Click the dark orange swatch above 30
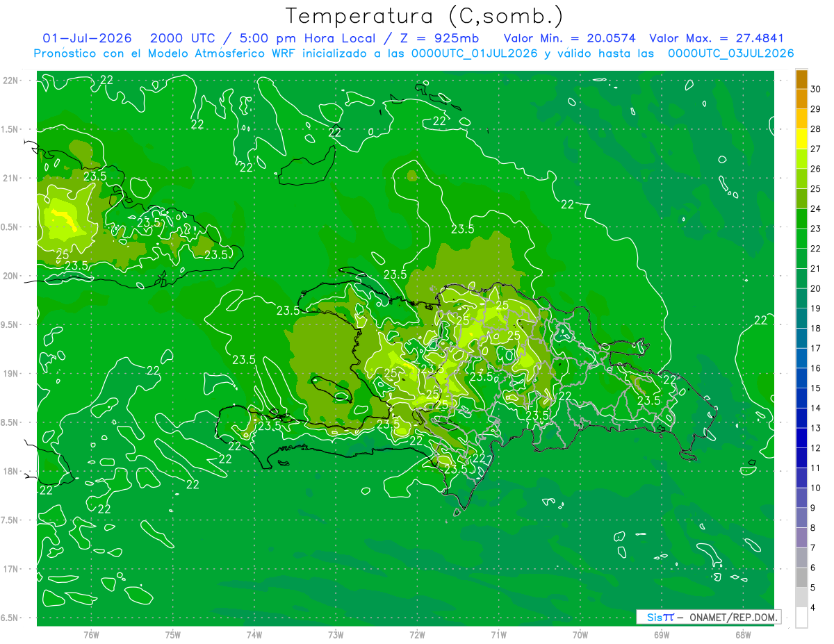 click(801, 79)
